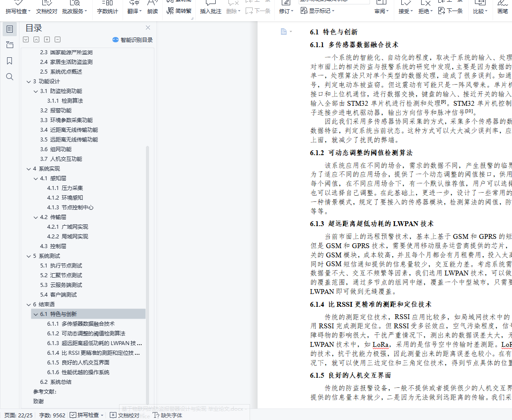Jump to '6.2 系统总结' heading

(56, 382)
